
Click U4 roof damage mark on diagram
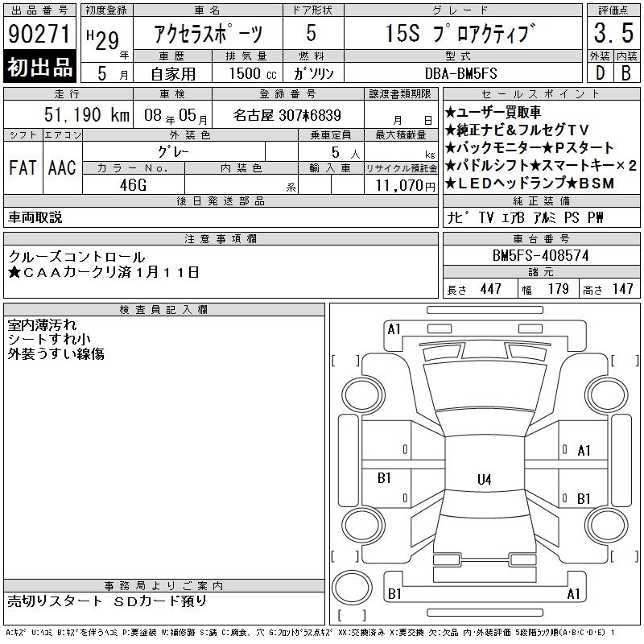click(x=485, y=479)
